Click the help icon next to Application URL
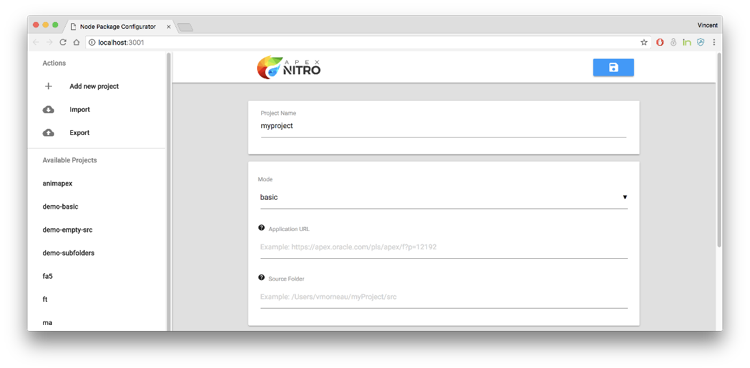 pyautogui.click(x=261, y=228)
